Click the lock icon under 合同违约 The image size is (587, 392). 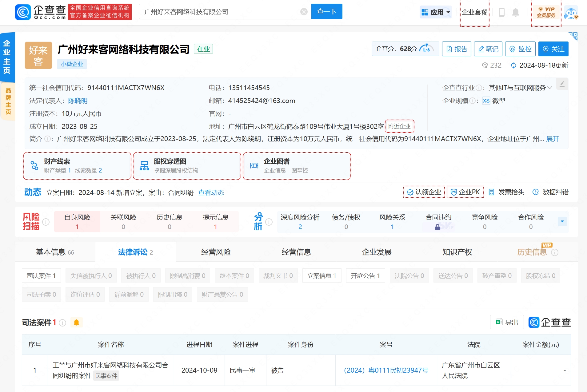point(437,227)
